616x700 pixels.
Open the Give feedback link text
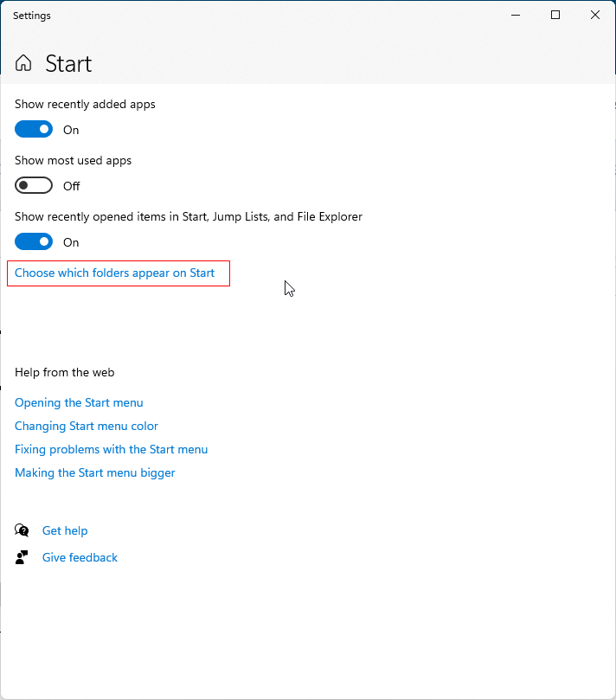tap(80, 557)
